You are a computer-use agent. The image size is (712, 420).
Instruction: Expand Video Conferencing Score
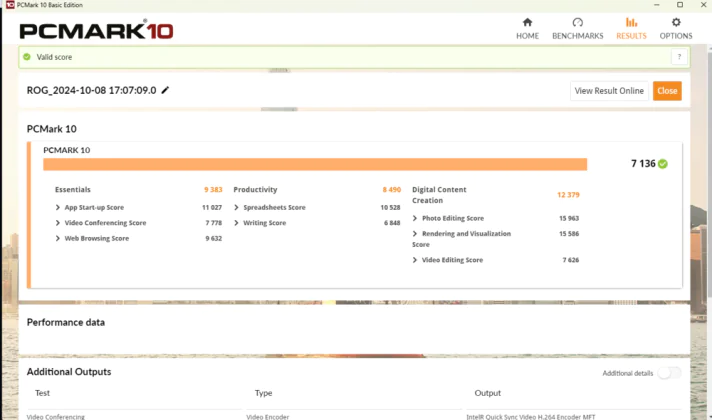[58, 223]
